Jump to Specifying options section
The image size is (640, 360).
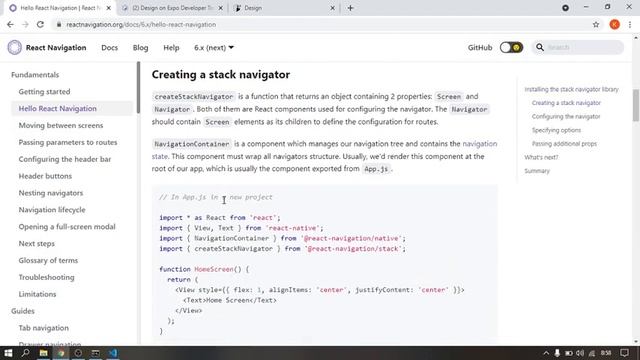(556, 130)
